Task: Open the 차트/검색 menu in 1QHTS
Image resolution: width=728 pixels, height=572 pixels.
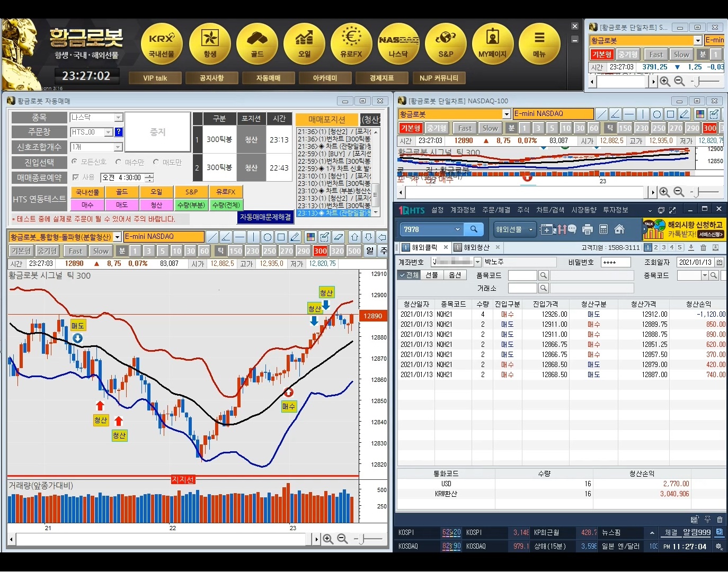Action: [550, 210]
